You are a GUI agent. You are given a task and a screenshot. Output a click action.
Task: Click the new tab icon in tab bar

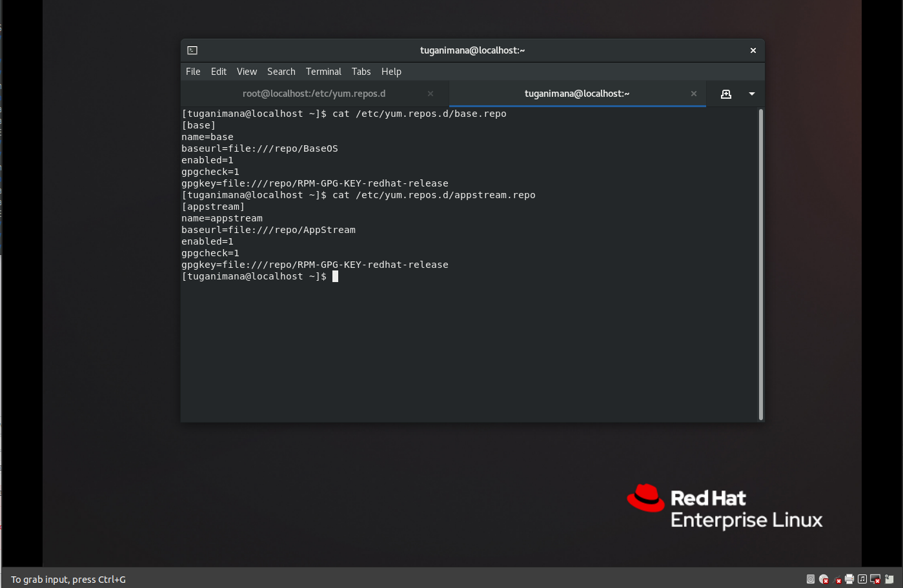[x=726, y=94]
